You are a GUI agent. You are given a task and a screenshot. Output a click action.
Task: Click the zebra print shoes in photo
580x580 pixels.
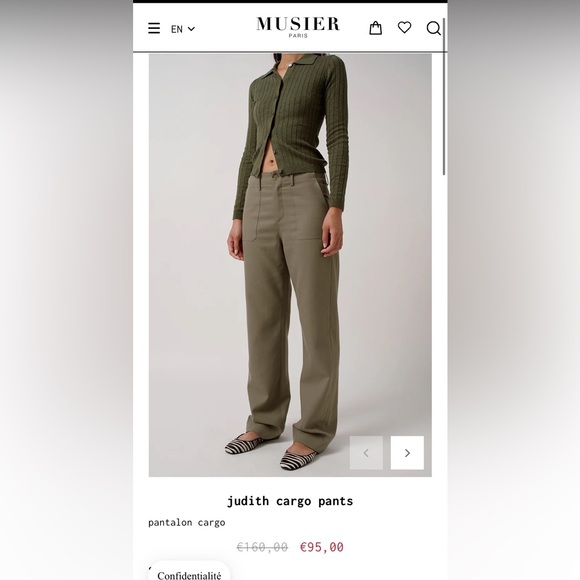pos(272,453)
